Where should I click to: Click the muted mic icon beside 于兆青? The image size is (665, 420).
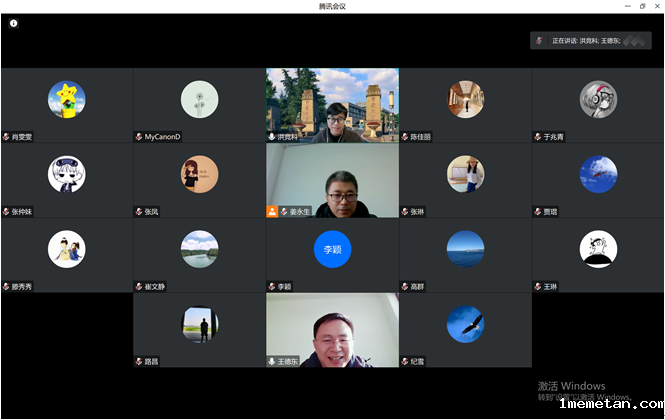[538, 136]
